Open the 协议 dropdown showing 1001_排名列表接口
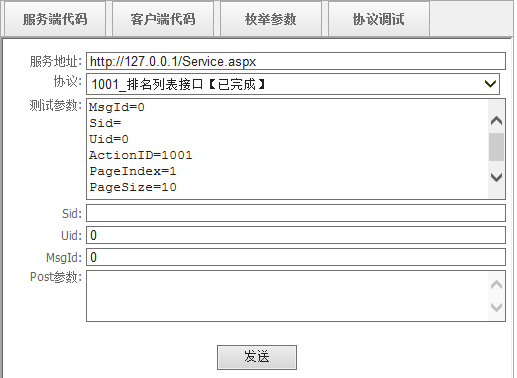The width and height of the screenshot is (517, 378). tap(293, 84)
